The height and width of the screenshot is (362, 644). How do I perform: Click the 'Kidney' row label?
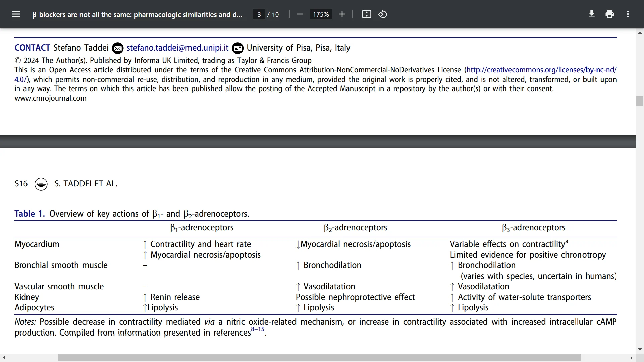[x=27, y=297]
